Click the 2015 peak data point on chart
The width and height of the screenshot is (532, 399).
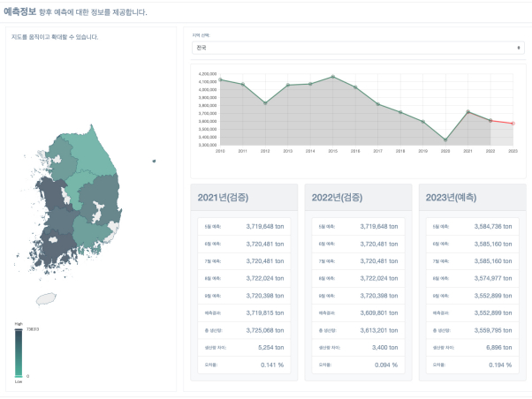pos(332,77)
